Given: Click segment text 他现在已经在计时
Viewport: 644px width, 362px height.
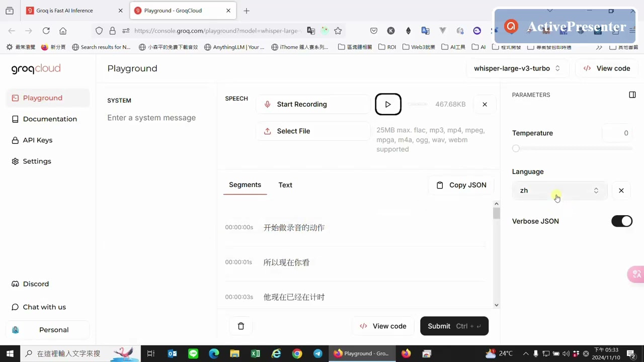Looking at the screenshot, I should (x=294, y=297).
